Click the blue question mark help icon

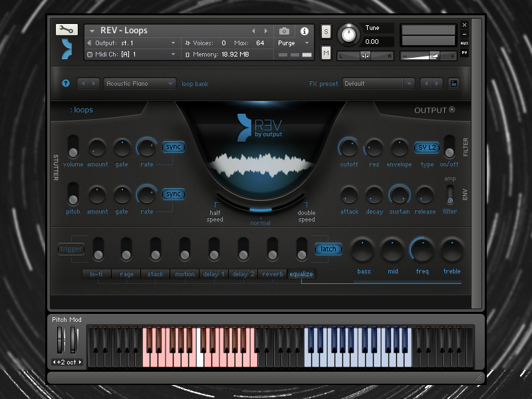click(66, 83)
